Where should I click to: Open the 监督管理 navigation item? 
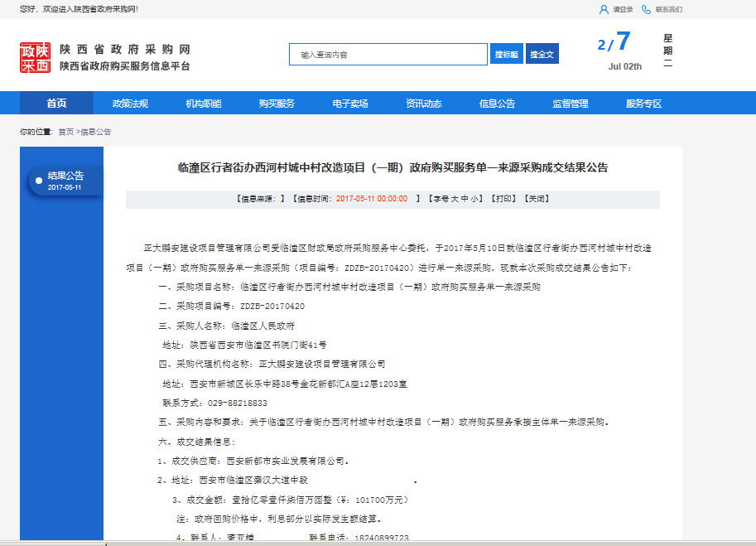pyautogui.click(x=570, y=104)
